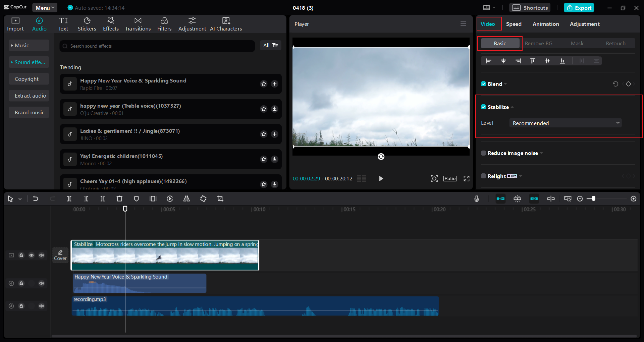Disable the Stabilize checkbox
Image resolution: width=644 pixels, height=342 pixels.
(x=483, y=107)
